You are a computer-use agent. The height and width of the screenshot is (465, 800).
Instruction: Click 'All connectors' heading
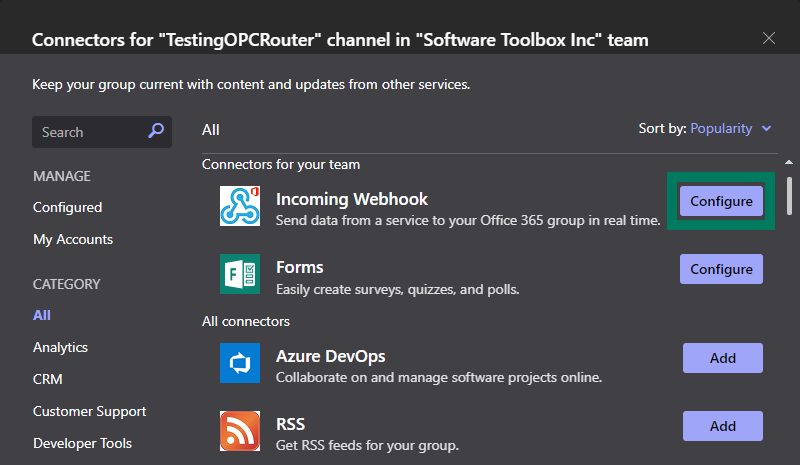[246, 321]
